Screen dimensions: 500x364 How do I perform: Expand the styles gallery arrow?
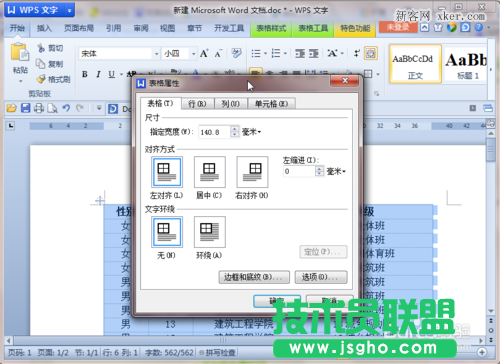pos(491,70)
